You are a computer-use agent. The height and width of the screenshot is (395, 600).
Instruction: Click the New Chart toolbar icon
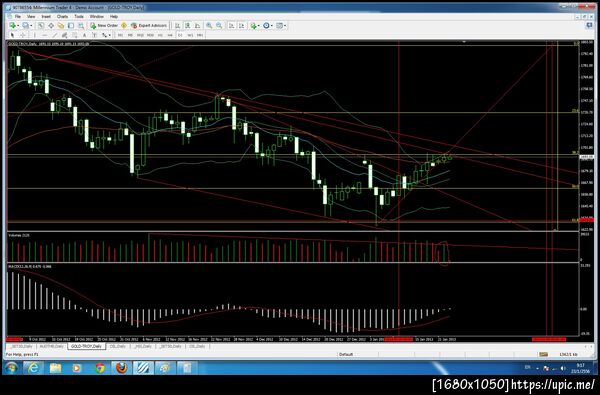[12, 26]
